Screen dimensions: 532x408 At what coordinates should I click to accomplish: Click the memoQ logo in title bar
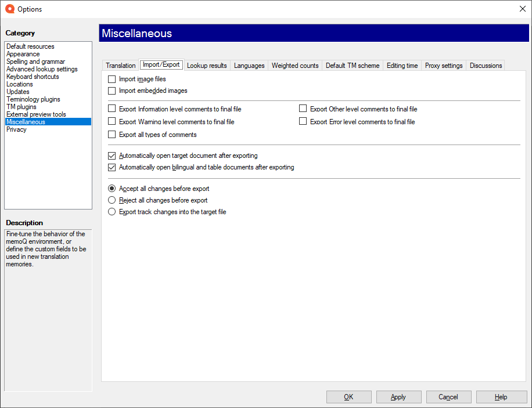[x=8, y=9]
